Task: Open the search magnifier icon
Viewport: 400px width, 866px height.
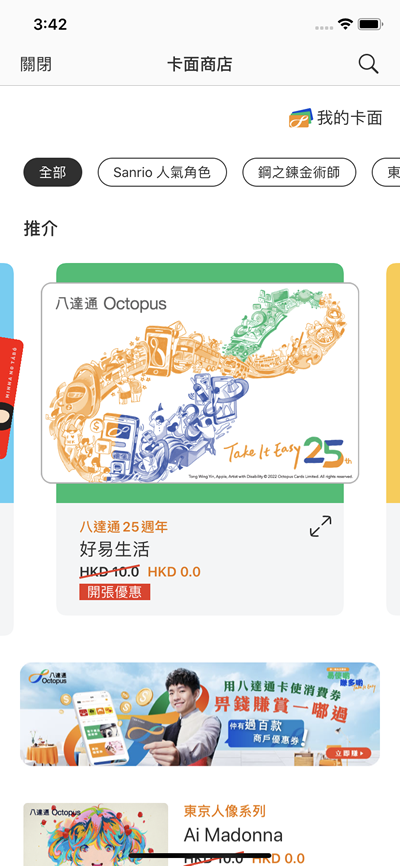Action: point(368,64)
